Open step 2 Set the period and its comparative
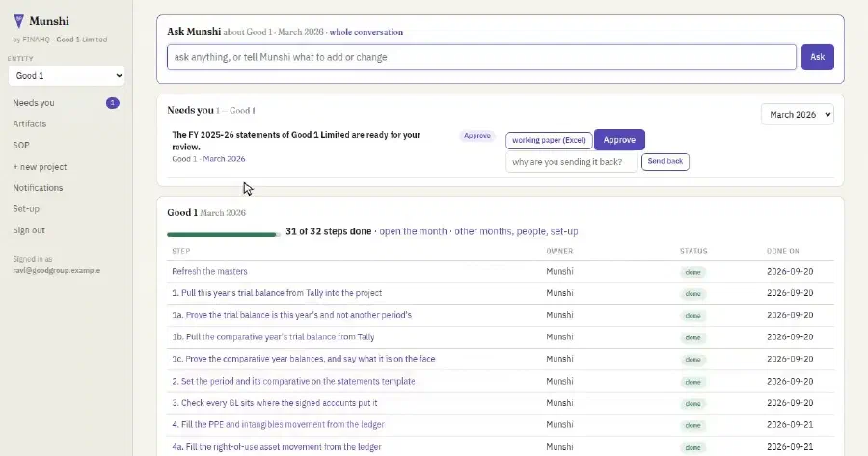Screen dimensions: 868x456 293,381
